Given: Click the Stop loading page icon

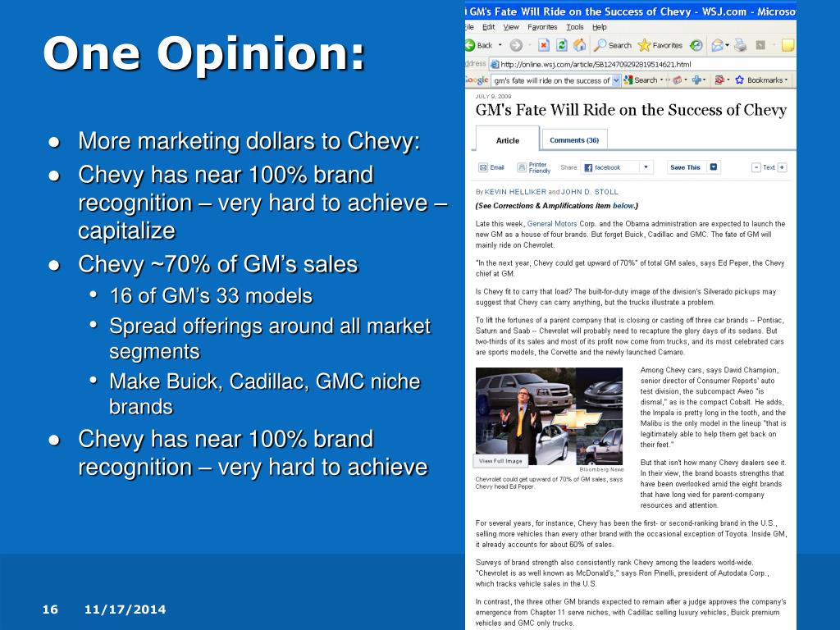Looking at the screenshot, I should 544,46.
